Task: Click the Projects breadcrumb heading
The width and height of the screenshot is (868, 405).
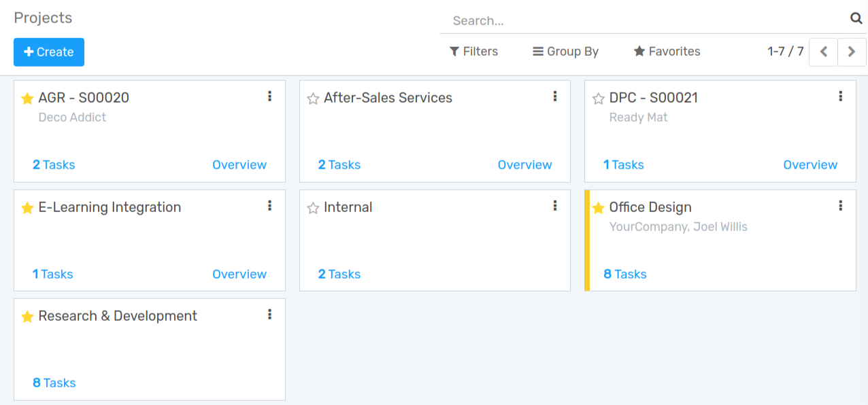Action: (43, 18)
